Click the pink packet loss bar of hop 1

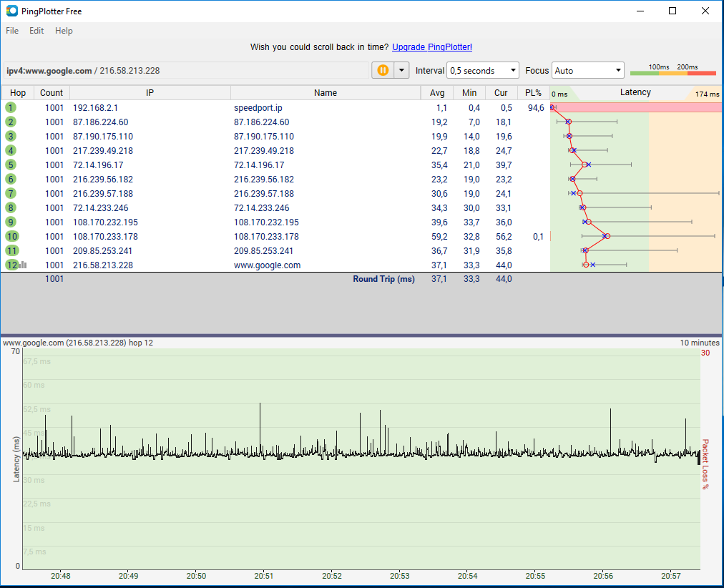pos(637,107)
